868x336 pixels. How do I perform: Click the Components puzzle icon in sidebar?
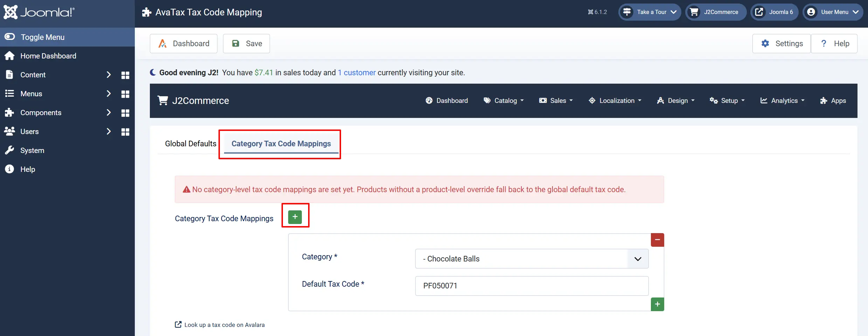tap(9, 112)
